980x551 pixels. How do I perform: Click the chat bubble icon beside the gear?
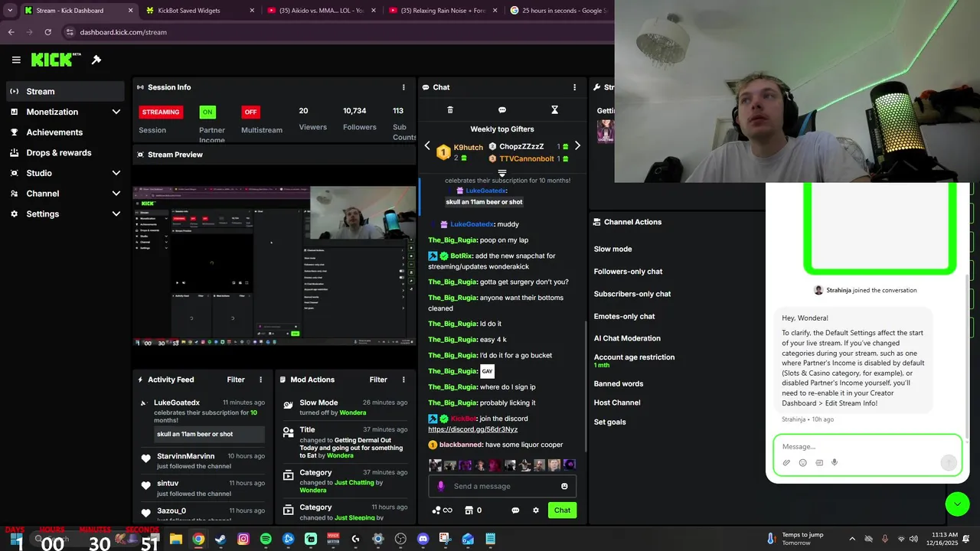[515, 510]
